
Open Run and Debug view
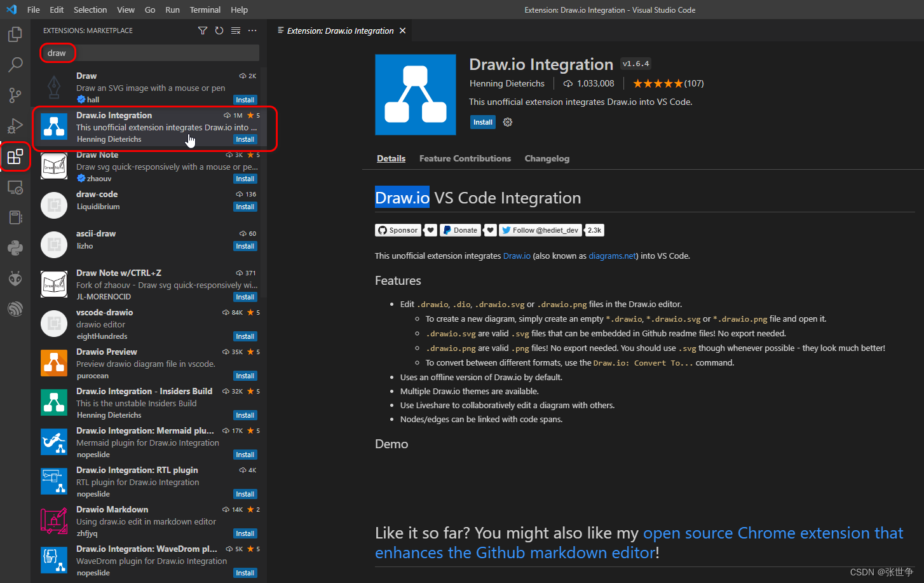click(x=15, y=126)
